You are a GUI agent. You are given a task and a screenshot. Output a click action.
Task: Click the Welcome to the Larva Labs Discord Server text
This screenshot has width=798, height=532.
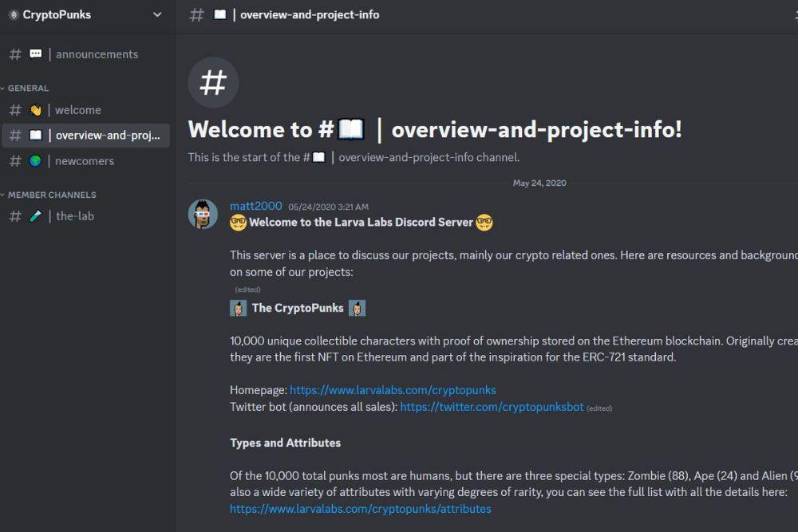[x=361, y=223]
